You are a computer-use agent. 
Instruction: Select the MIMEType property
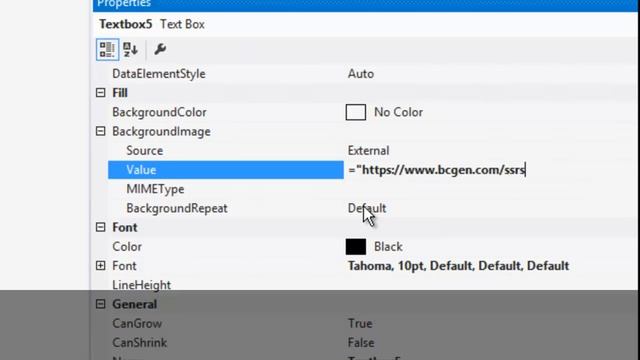[155, 189]
